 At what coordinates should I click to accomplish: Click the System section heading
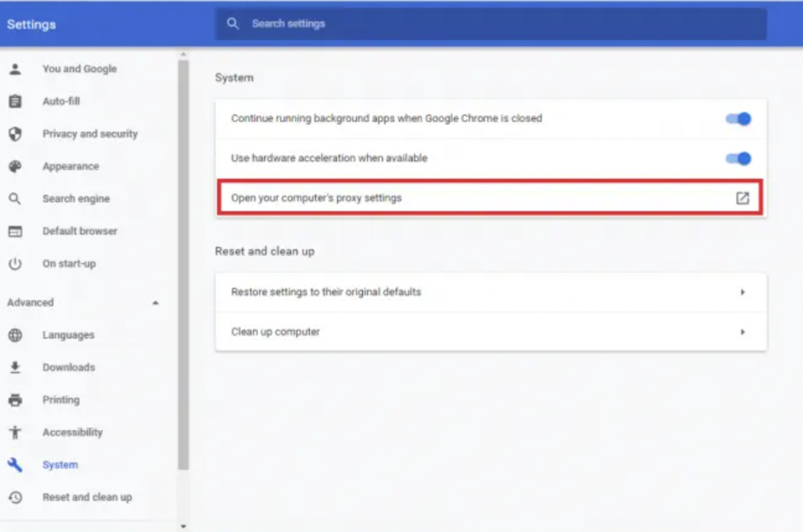(x=234, y=78)
